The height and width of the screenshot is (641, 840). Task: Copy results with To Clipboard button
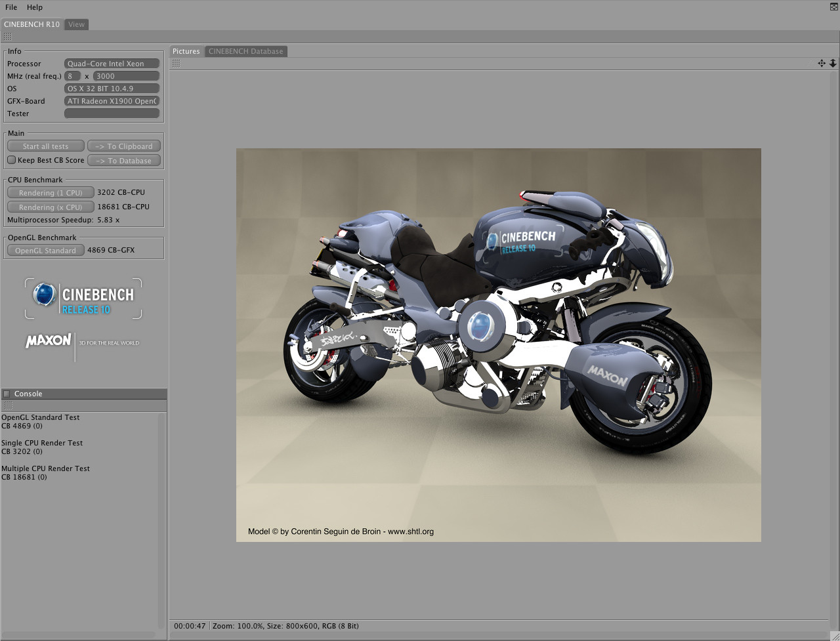[x=124, y=146]
